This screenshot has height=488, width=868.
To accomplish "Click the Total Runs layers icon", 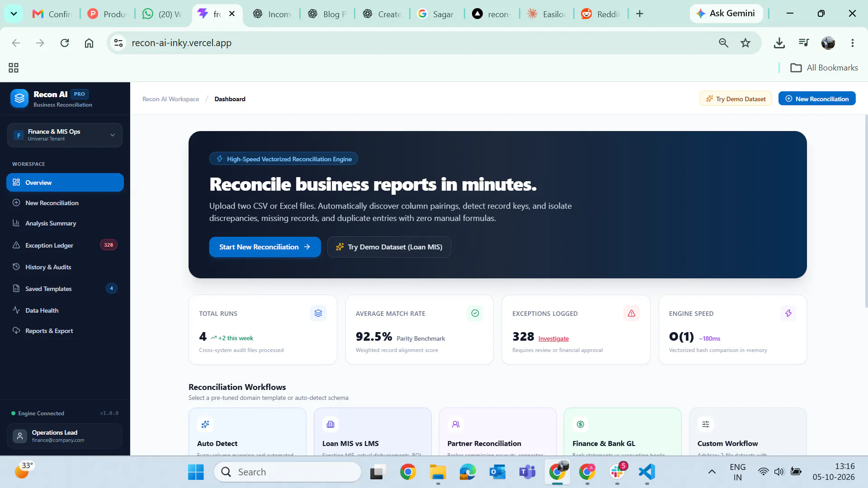I will 318,313.
